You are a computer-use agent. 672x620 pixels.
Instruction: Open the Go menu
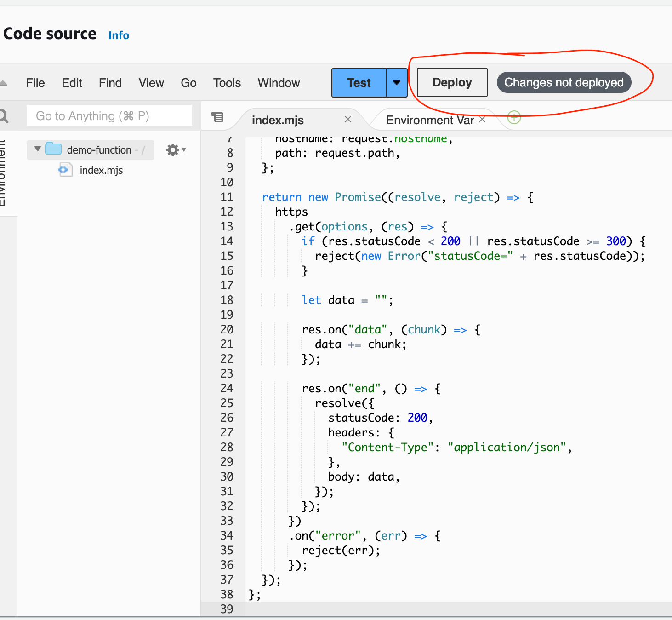(188, 83)
